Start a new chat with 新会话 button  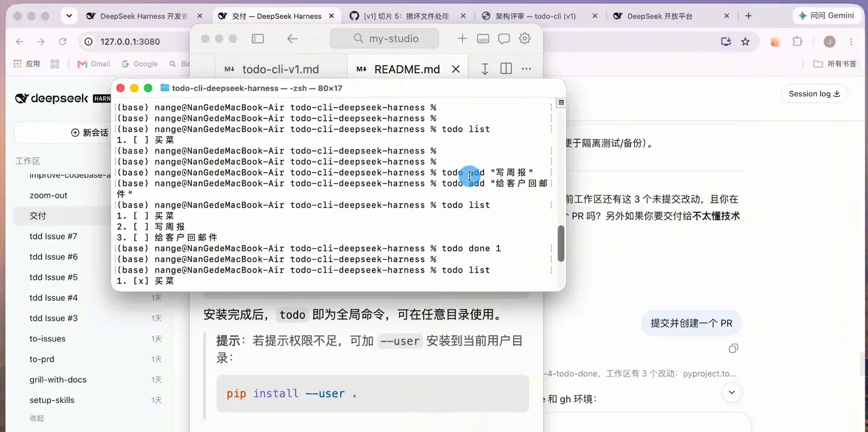tap(90, 132)
